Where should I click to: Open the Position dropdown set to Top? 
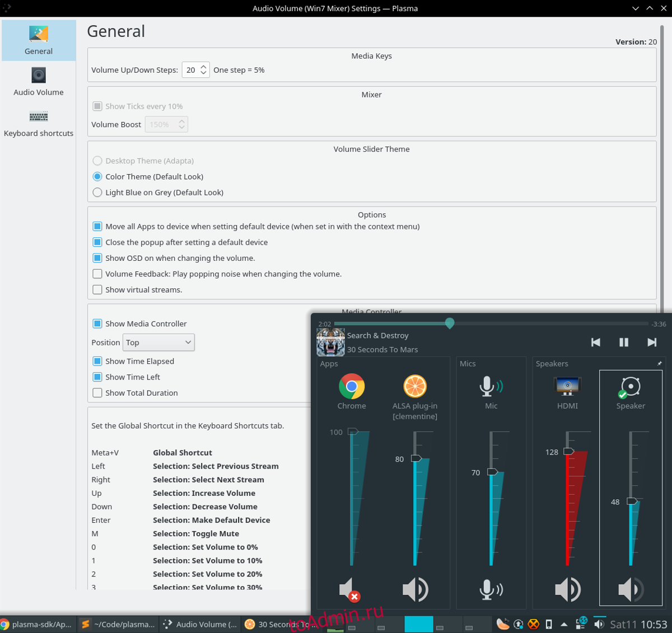click(x=158, y=343)
